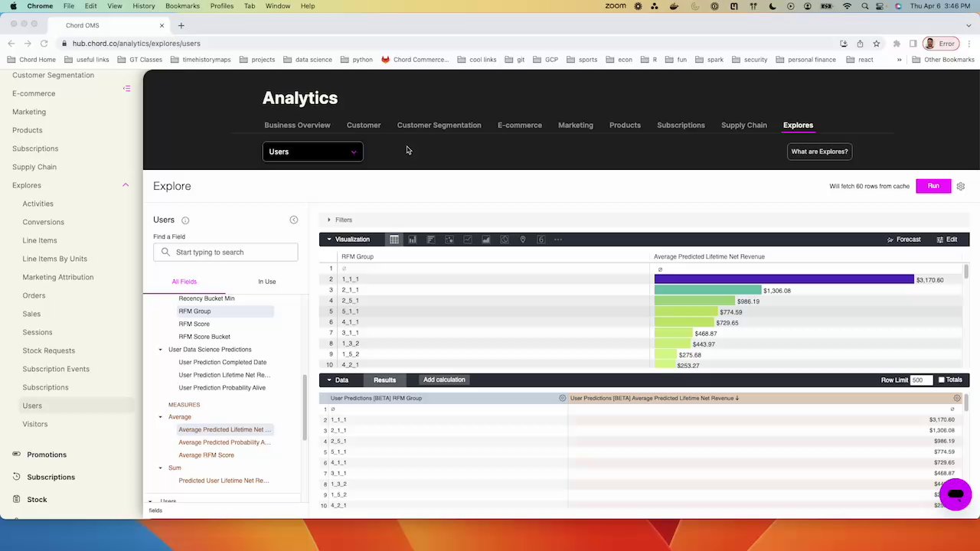The image size is (980, 551).
Task: Open the Chrome share icon
Action: click(860, 44)
